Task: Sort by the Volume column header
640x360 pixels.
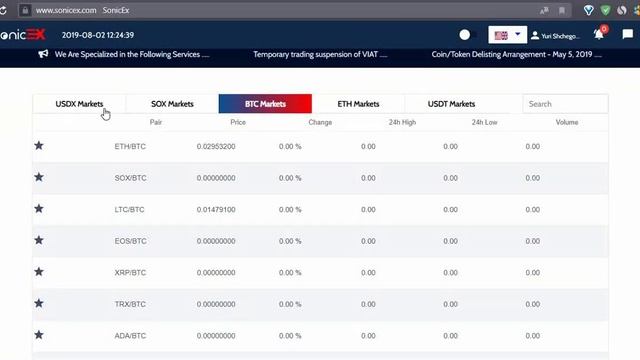Action: tap(567, 122)
